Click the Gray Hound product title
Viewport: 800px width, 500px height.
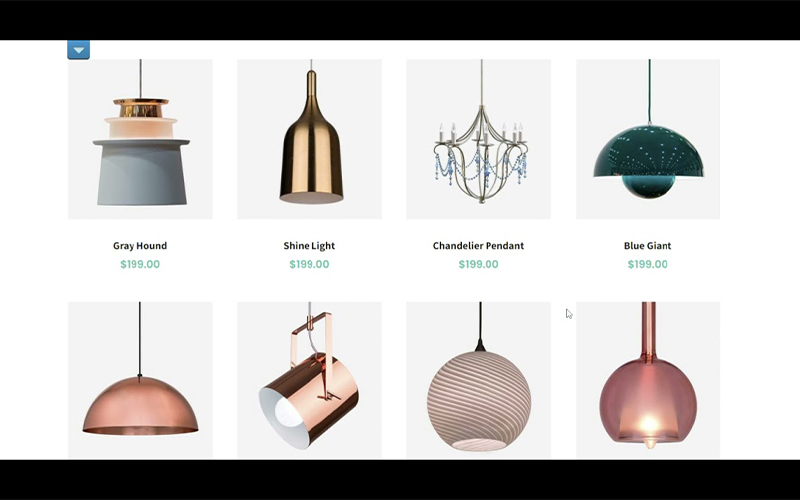point(140,245)
